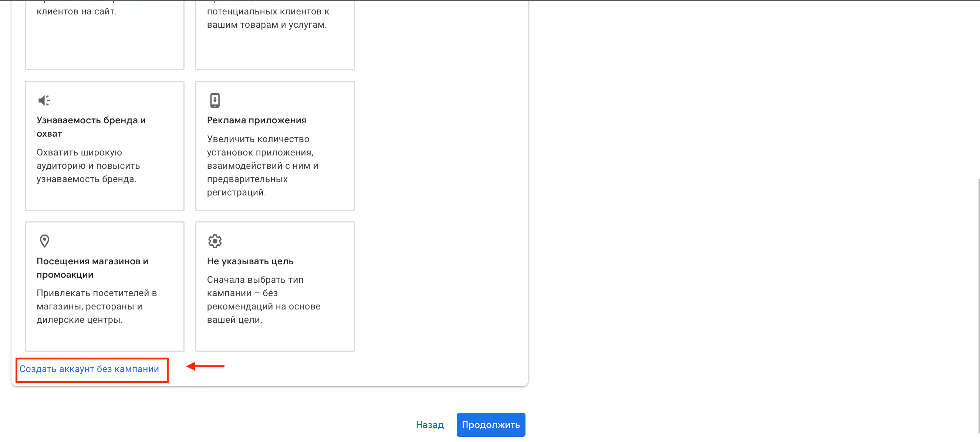The height and width of the screenshot is (442, 980).
Task: Click the red arrow annotation
Action: [x=206, y=366]
